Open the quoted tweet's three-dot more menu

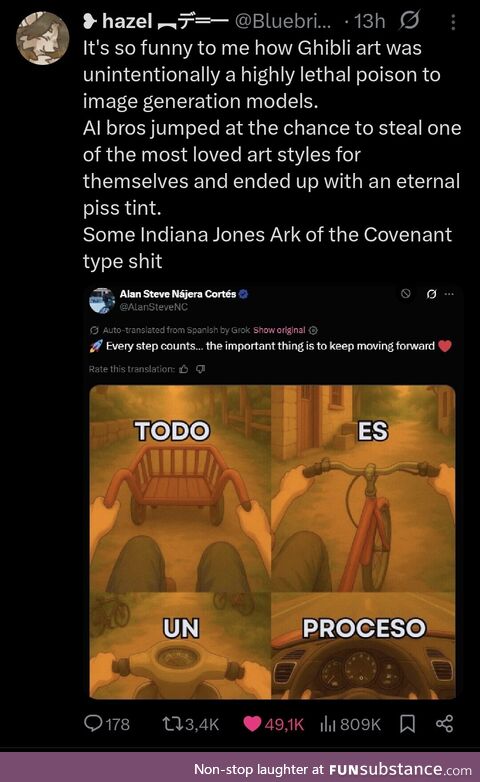point(449,294)
